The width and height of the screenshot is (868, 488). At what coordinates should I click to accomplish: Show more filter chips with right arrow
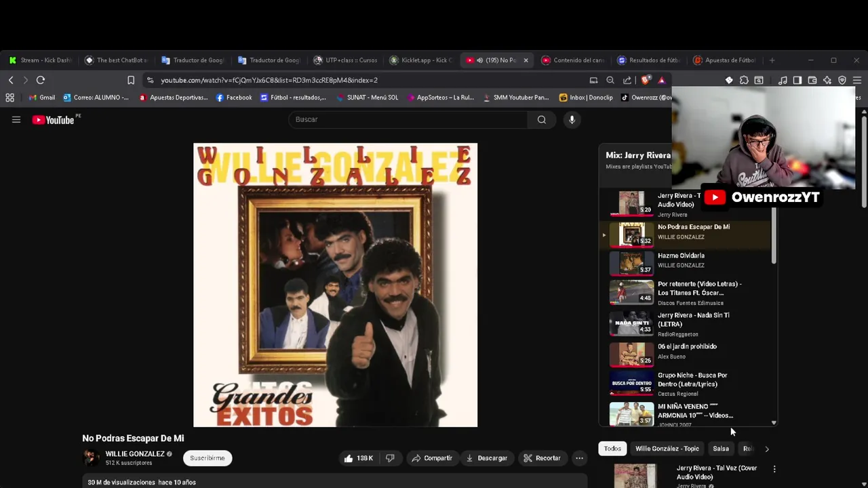pos(767,449)
